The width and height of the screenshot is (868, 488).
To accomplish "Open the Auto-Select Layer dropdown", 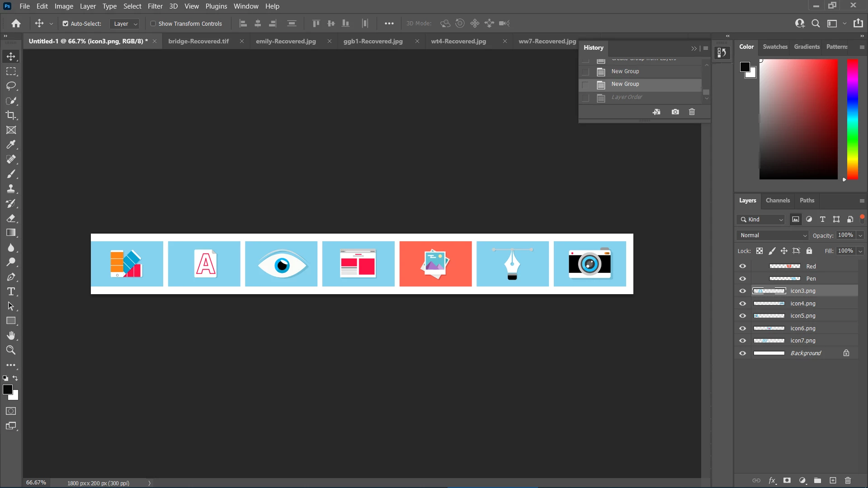I will (x=125, y=23).
